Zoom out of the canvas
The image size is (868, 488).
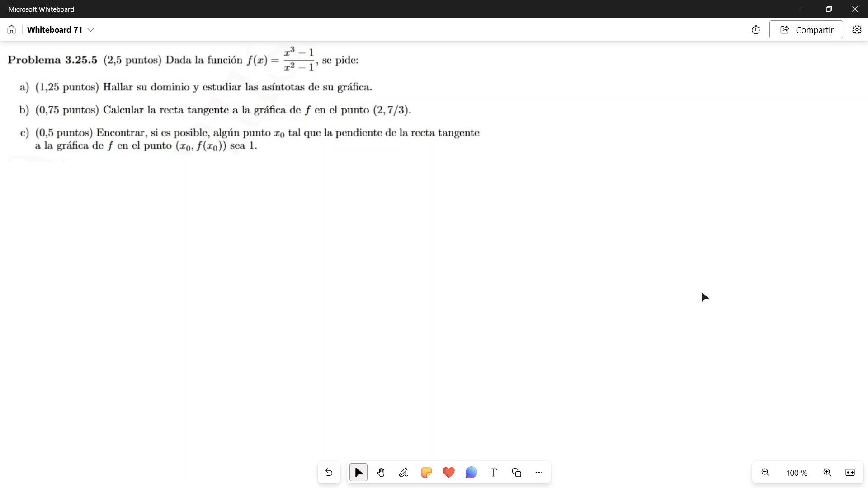pyautogui.click(x=765, y=473)
